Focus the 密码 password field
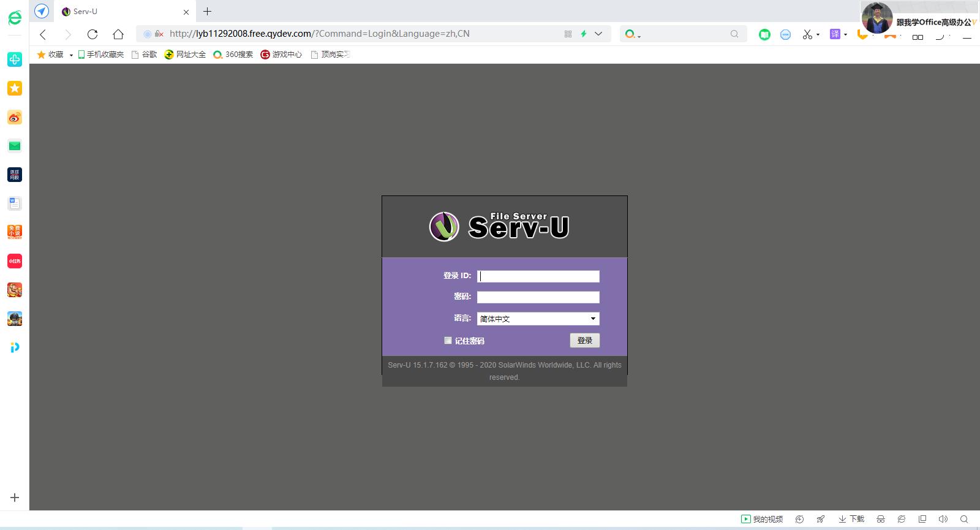The width and height of the screenshot is (980, 530). coord(538,297)
